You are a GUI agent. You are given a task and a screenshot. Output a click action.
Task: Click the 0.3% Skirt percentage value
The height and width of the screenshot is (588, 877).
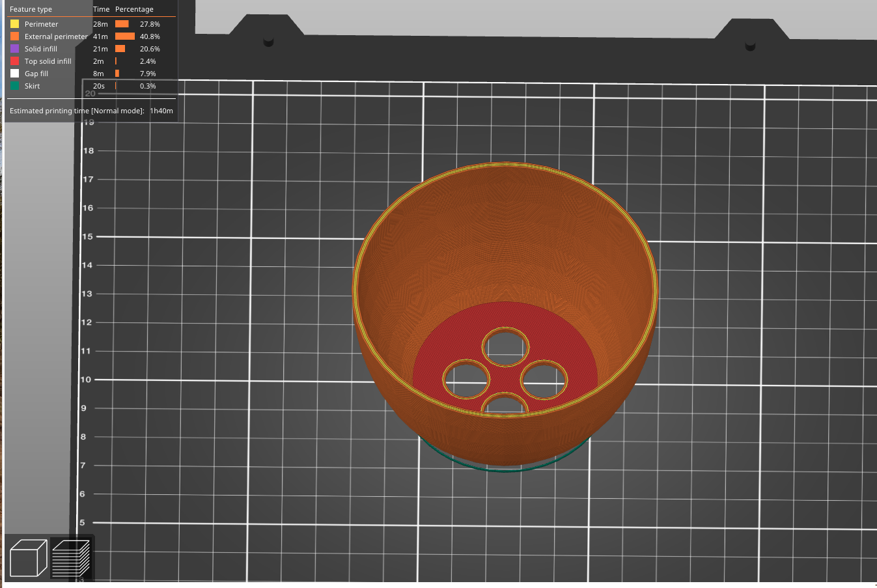click(148, 86)
